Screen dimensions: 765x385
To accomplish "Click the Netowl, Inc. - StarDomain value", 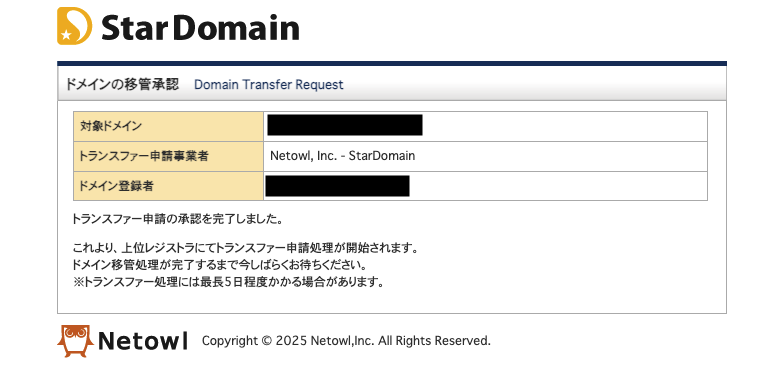I will point(342,156).
